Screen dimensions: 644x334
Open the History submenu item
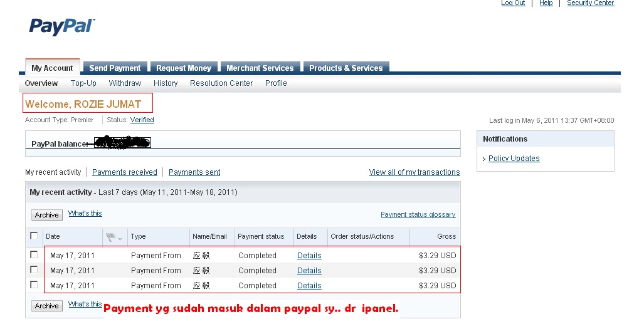pos(166,83)
